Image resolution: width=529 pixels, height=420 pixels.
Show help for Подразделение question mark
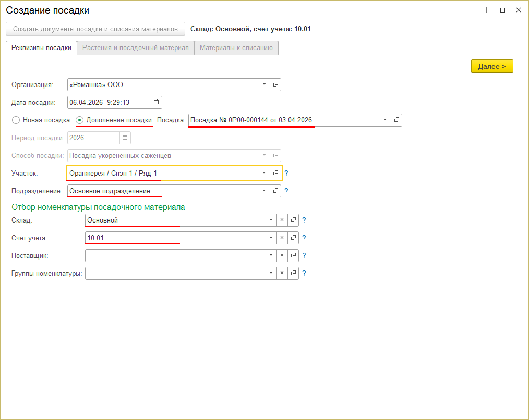point(286,191)
